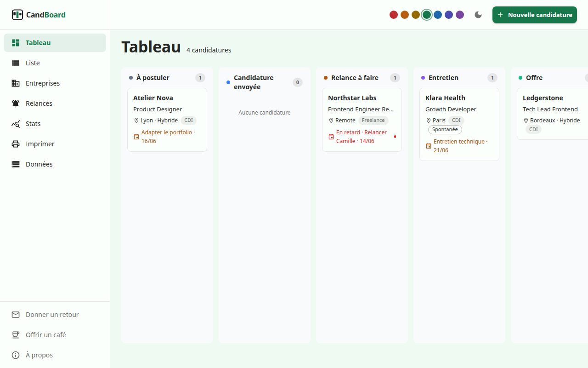Screen dimensions: 588x368
Task: Click the CDI tag on Klara Health
Action: (x=456, y=121)
